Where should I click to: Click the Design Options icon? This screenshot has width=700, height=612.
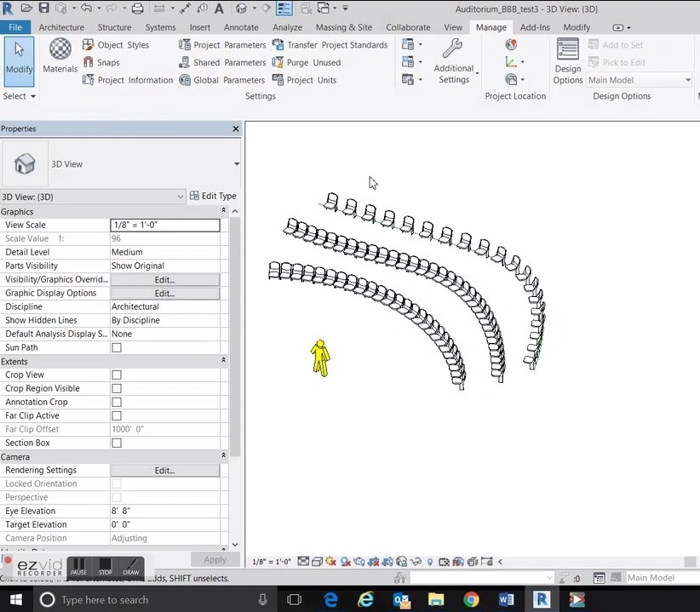click(x=567, y=49)
